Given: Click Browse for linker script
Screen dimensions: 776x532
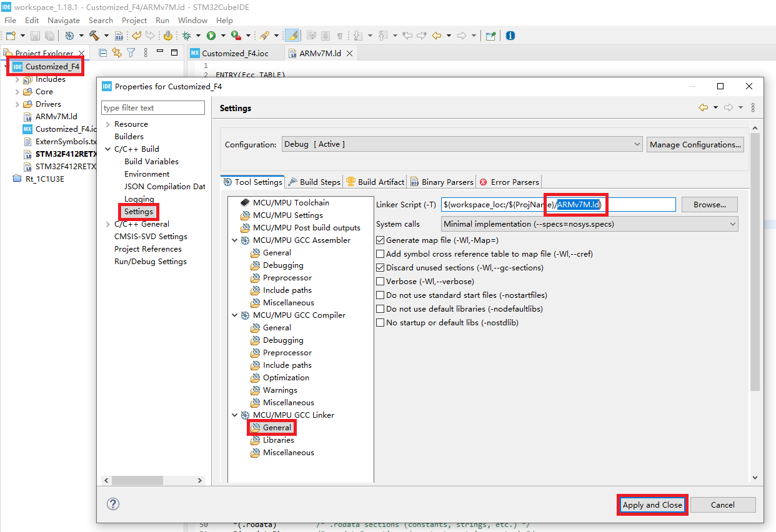Looking at the screenshot, I should (x=709, y=204).
